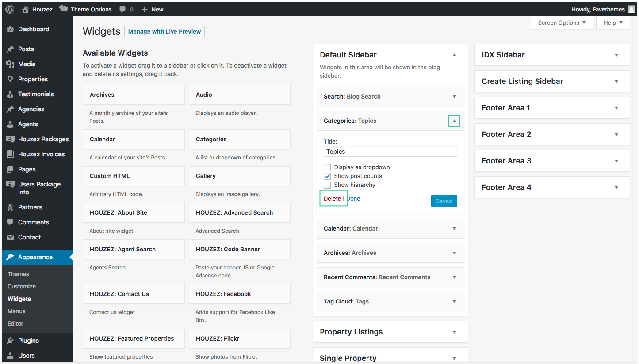Click the Contact envelope icon
Viewport: 639px width, 364px height.
pos(10,237)
